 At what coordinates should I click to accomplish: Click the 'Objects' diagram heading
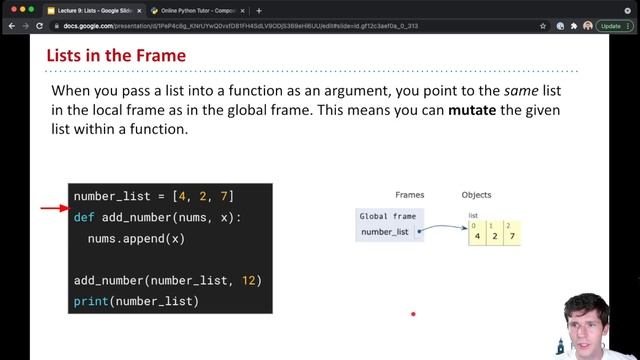(x=476, y=195)
